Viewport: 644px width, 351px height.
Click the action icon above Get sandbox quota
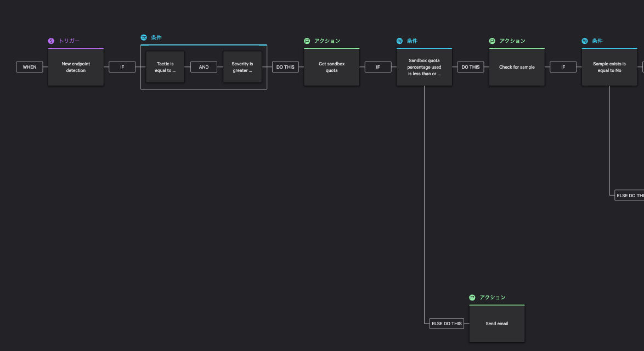[307, 41]
